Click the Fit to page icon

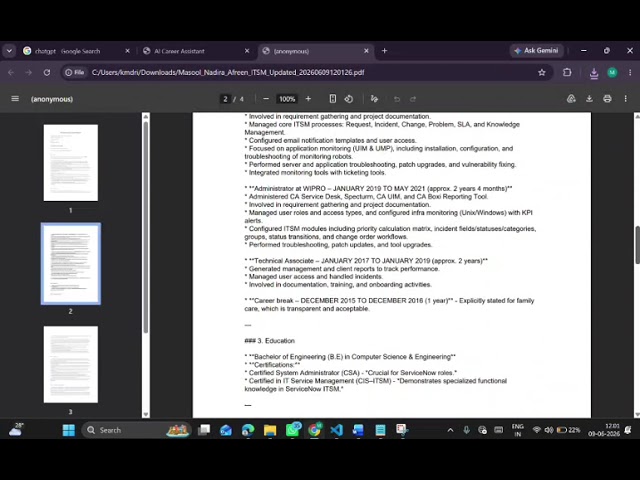click(333, 99)
